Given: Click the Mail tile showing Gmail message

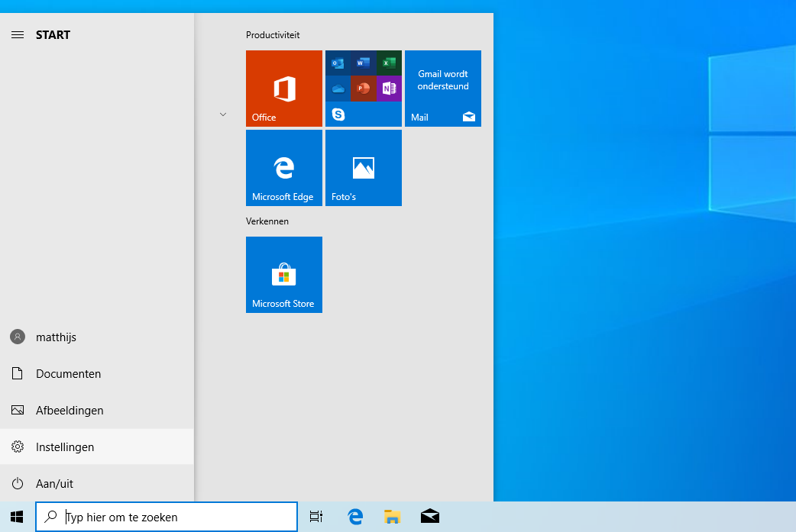Looking at the screenshot, I should pos(442,89).
